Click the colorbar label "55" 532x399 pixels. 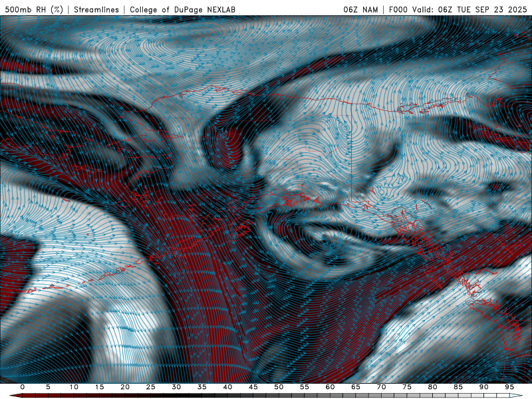(305, 387)
